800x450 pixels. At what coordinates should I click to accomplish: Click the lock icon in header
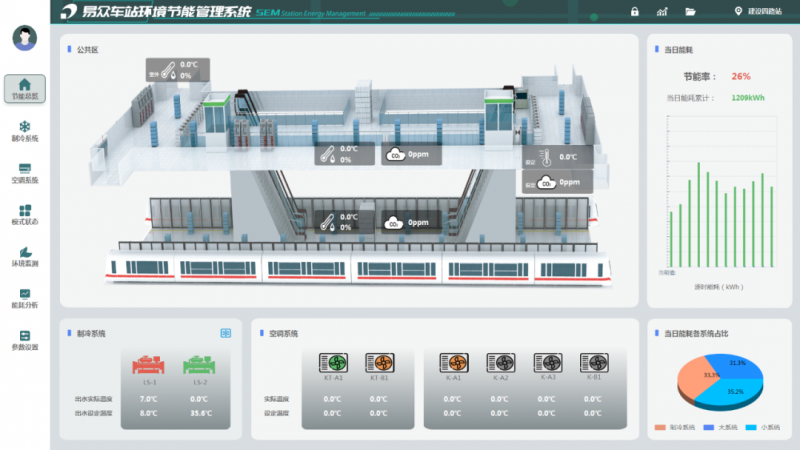(634, 12)
